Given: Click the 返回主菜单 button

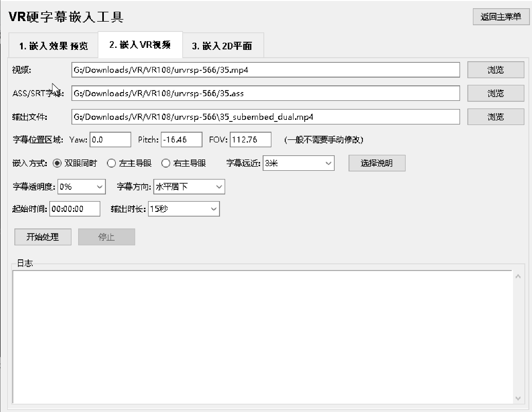Looking at the screenshot, I should coord(501,16).
